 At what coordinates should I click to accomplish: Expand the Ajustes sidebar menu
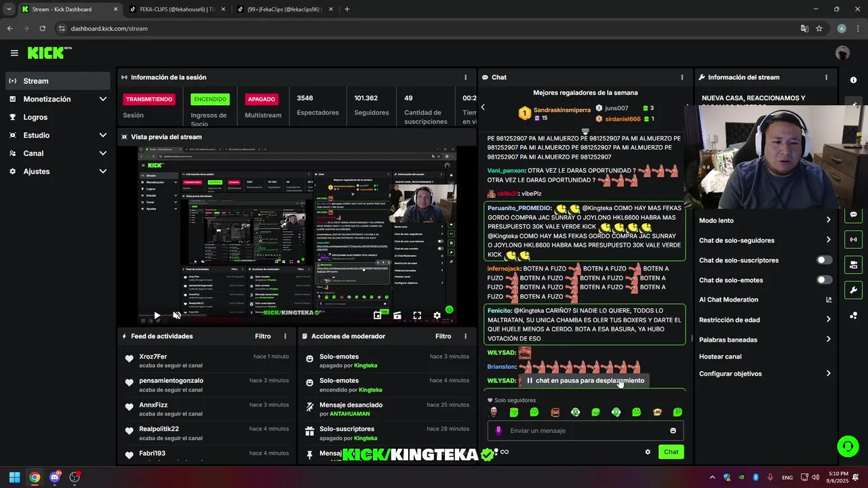[x=57, y=171]
